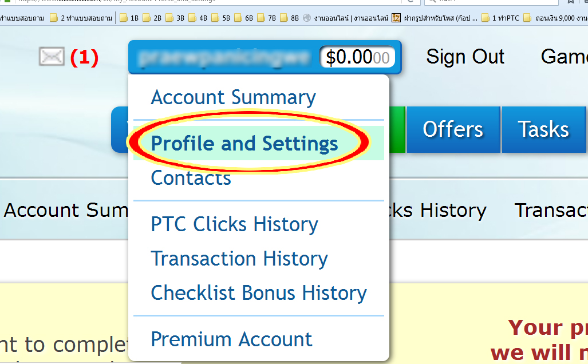Image resolution: width=588 pixels, height=364 pixels.
Task: Open the 1 ทำPTC bookmark folder
Action: pyautogui.click(x=501, y=18)
